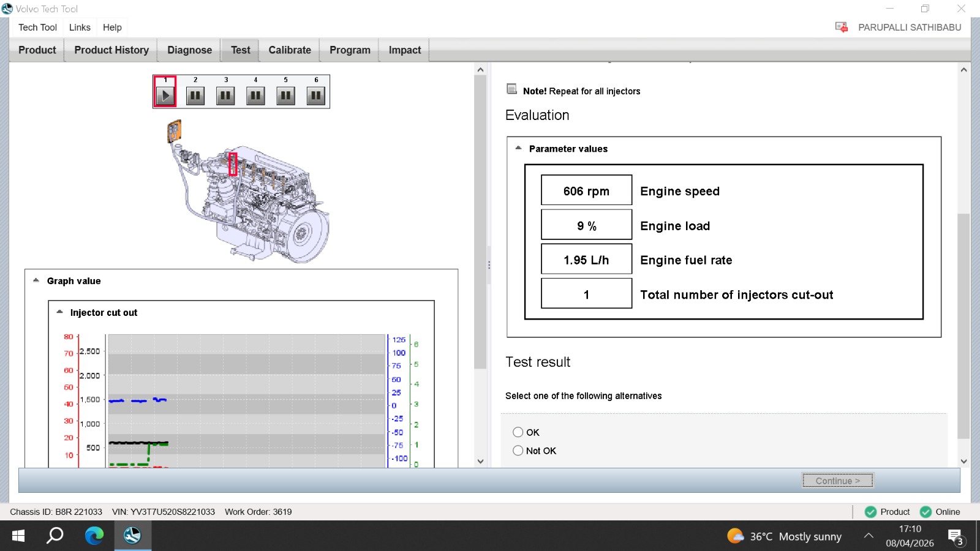Open Windows search from the taskbar
Screen dimensions: 980x551
coord(55,536)
